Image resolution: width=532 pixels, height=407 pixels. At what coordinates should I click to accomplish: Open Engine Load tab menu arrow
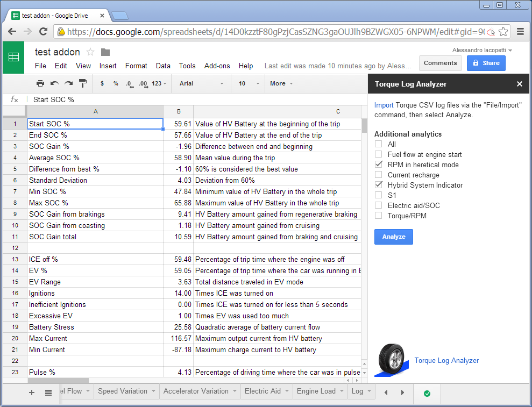[x=342, y=391]
